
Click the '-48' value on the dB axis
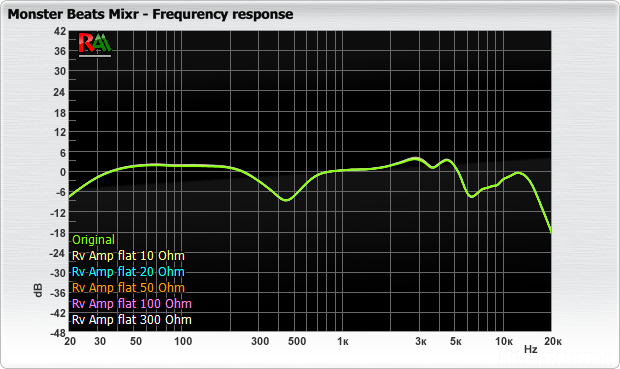[x=58, y=333]
